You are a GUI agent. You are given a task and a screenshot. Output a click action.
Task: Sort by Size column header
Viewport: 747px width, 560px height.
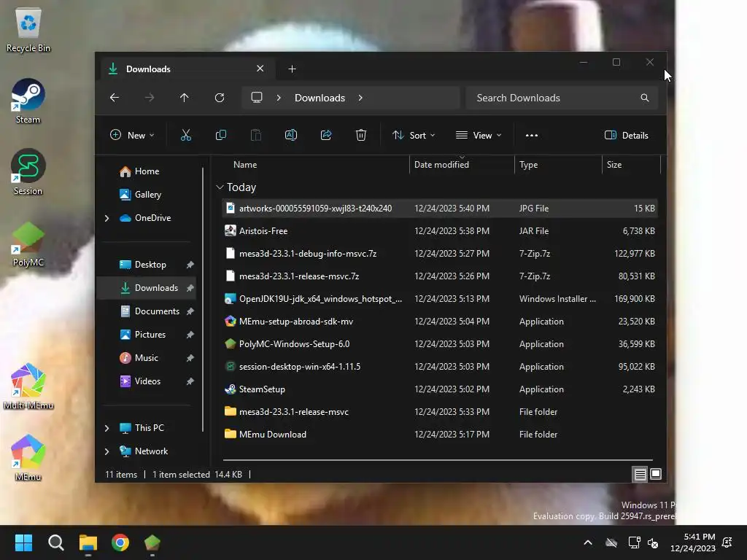pyautogui.click(x=631, y=165)
